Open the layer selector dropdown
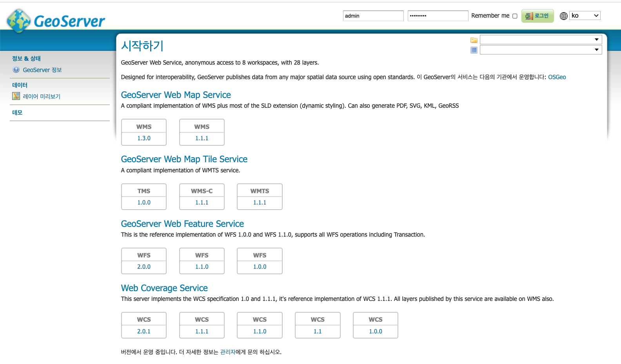Viewport: 621px width, 364px height. click(x=541, y=50)
